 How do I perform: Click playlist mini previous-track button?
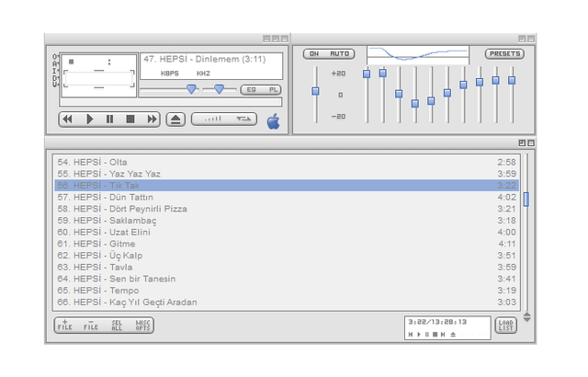coord(411,334)
